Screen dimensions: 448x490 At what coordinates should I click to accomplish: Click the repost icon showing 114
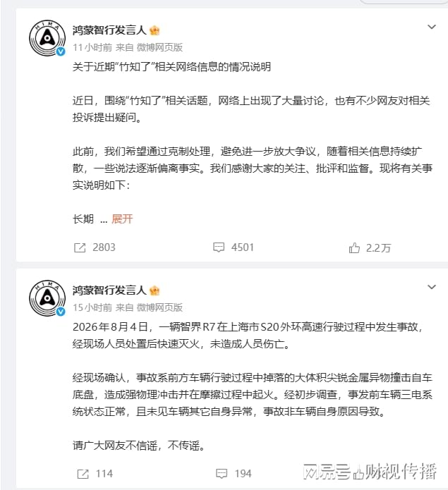pos(83,474)
